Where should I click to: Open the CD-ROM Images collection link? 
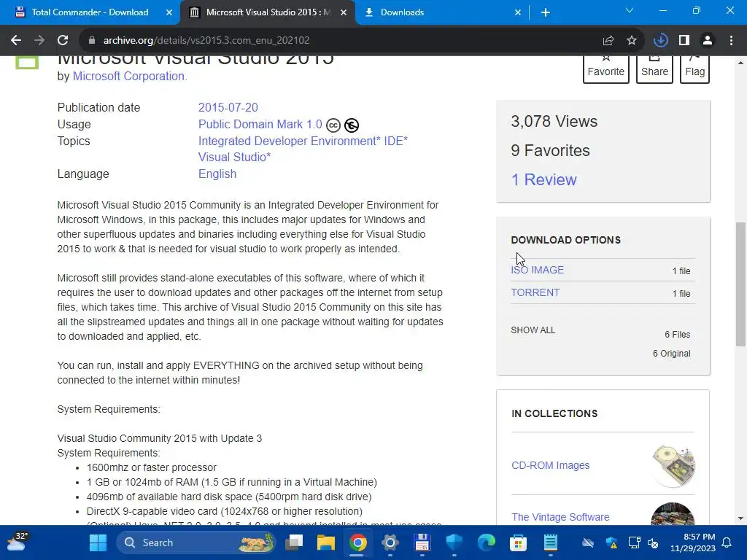tap(550, 465)
